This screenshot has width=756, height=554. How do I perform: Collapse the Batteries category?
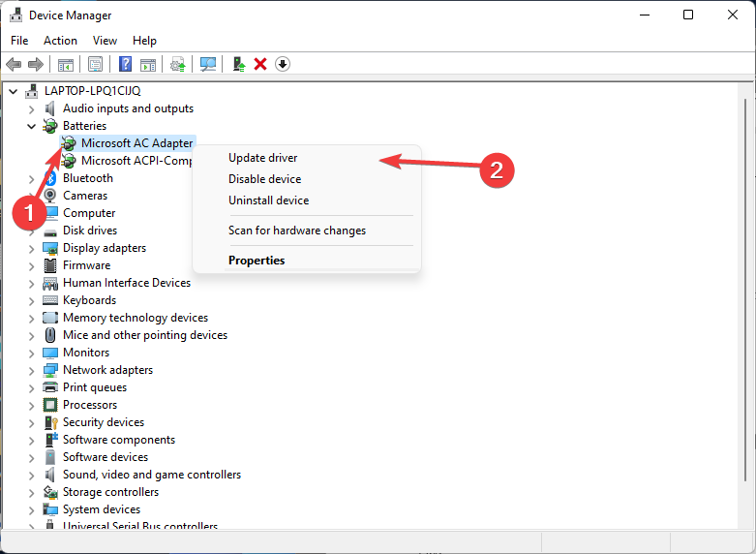click(x=32, y=126)
